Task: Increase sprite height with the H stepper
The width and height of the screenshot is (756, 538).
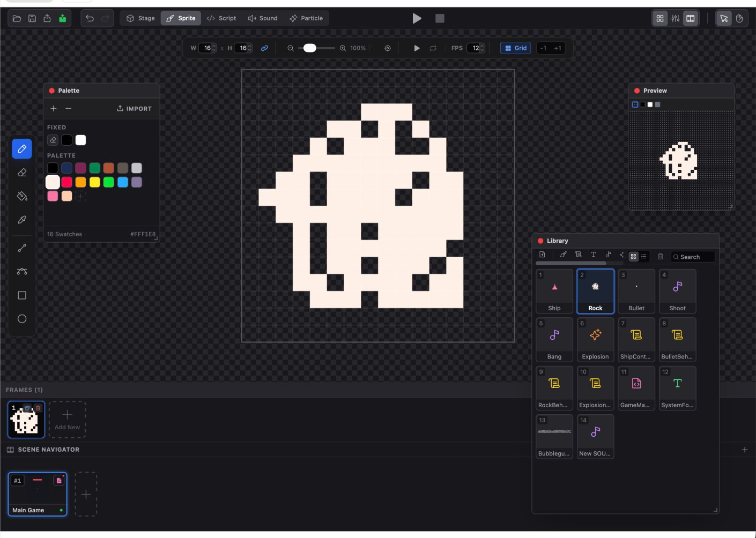Action: [x=249, y=46]
